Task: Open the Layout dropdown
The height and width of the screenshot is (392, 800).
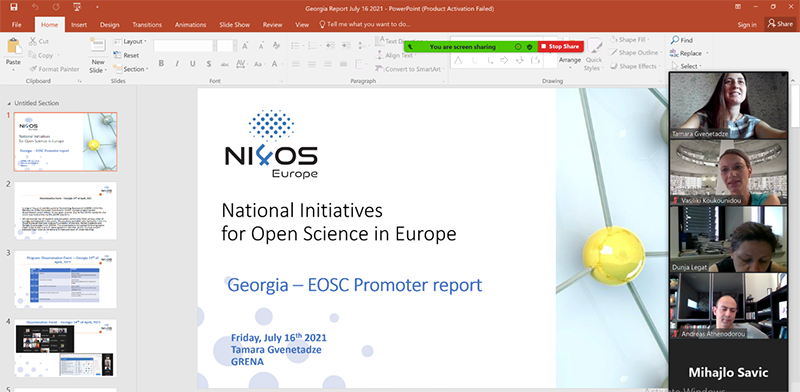Action: click(130, 41)
